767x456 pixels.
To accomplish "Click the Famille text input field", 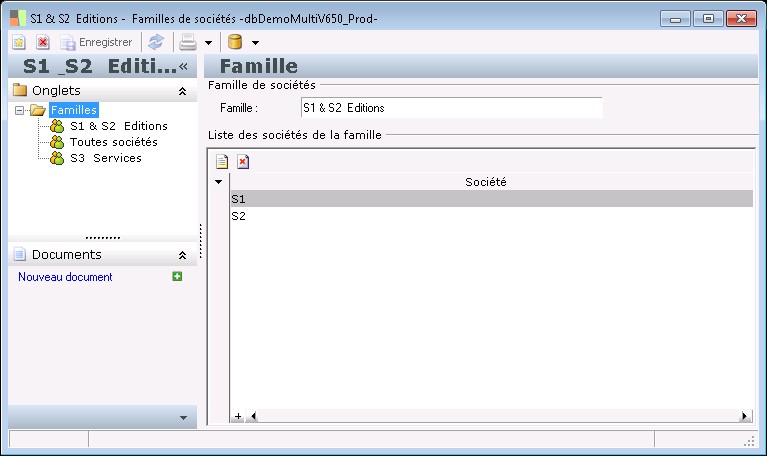I will point(451,108).
